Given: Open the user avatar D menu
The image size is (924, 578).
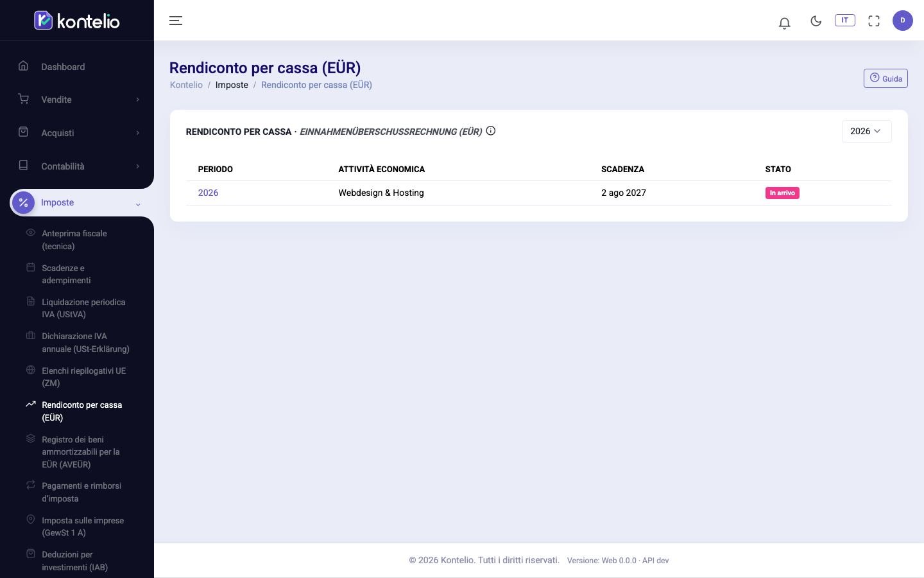Looking at the screenshot, I should 903,21.
